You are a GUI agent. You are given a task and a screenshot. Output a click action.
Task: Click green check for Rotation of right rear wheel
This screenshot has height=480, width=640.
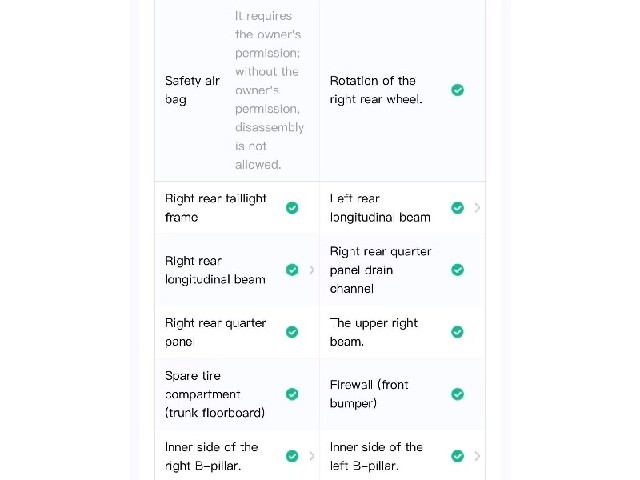tap(458, 90)
